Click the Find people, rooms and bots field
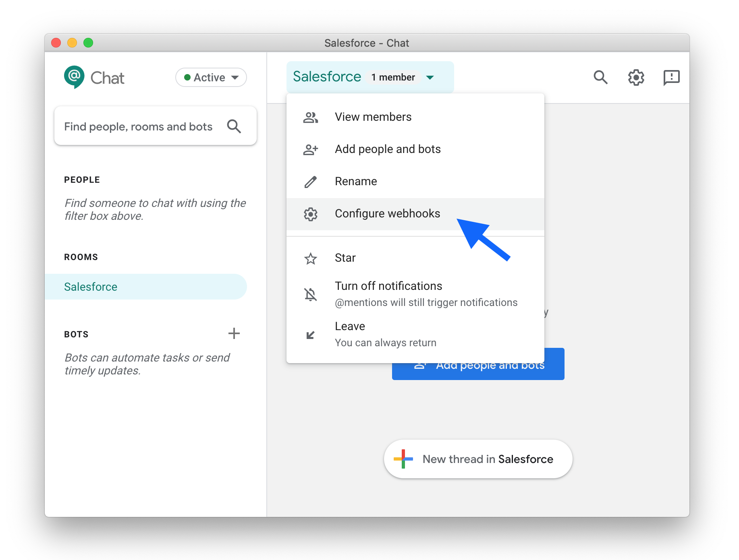The height and width of the screenshot is (560, 739). [x=156, y=126]
